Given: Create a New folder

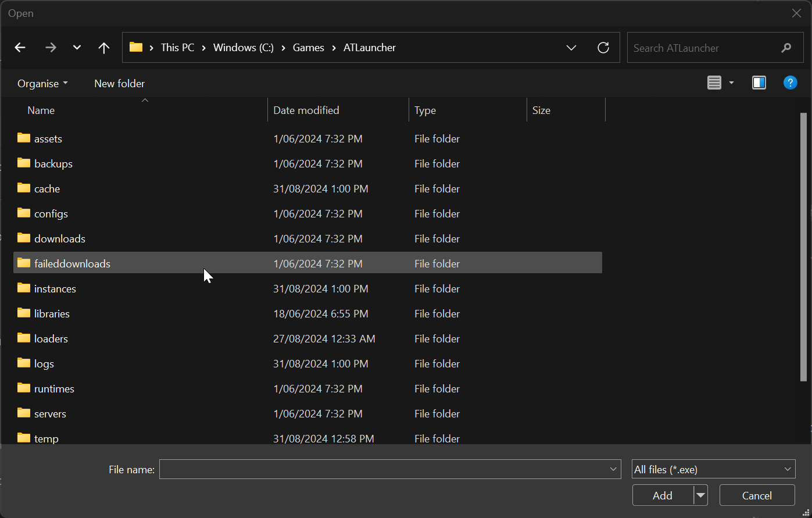Looking at the screenshot, I should coord(119,83).
